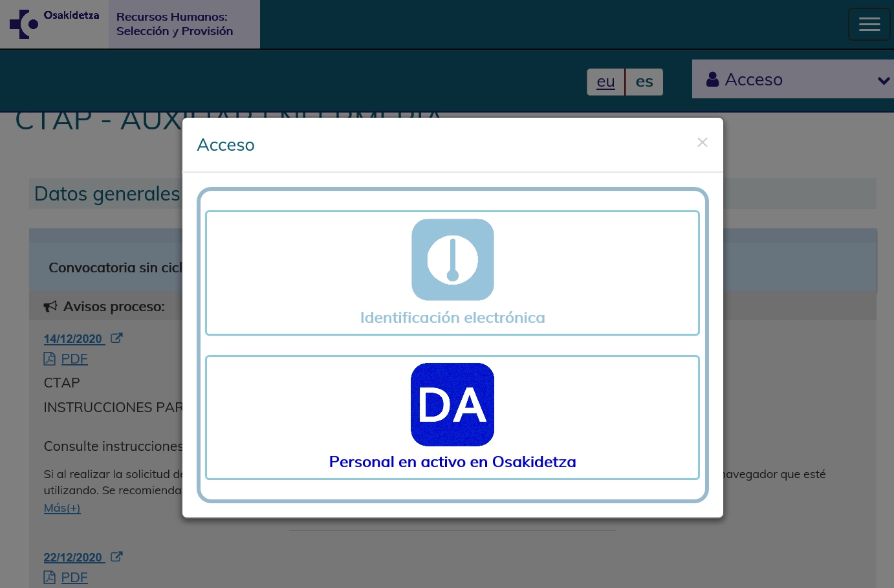The width and height of the screenshot is (894, 588).
Task: Click the user icon beside Acceso
Action: 712,79
